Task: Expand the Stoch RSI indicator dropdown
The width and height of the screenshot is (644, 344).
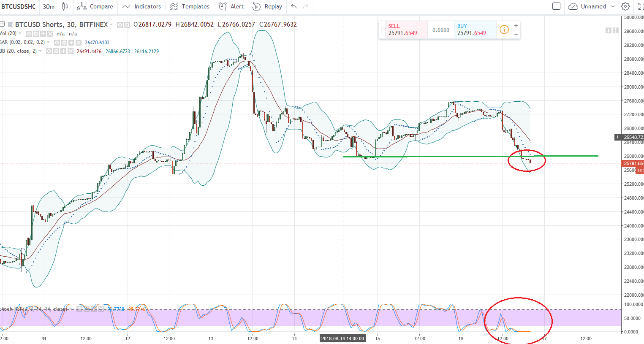Action: (70, 309)
